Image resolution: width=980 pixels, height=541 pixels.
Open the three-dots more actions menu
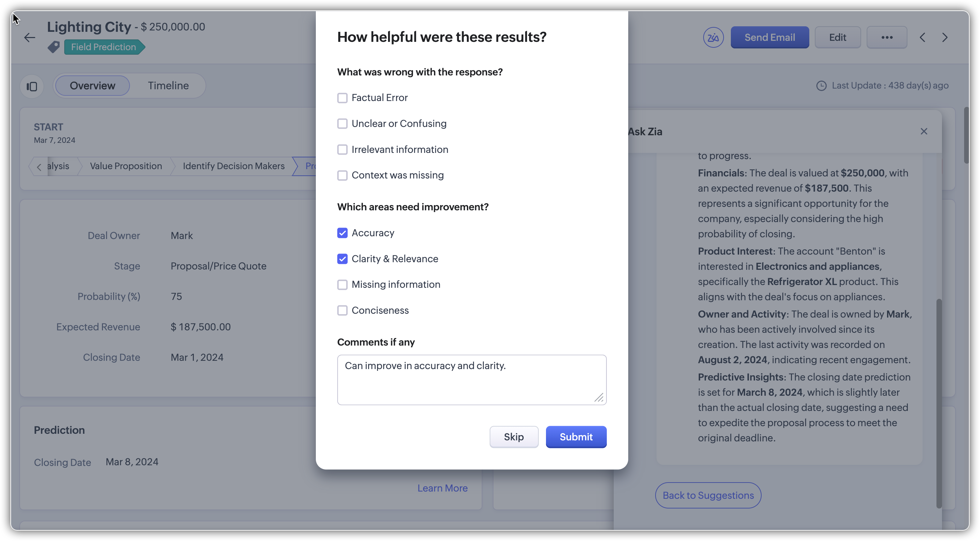coord(886,38)
